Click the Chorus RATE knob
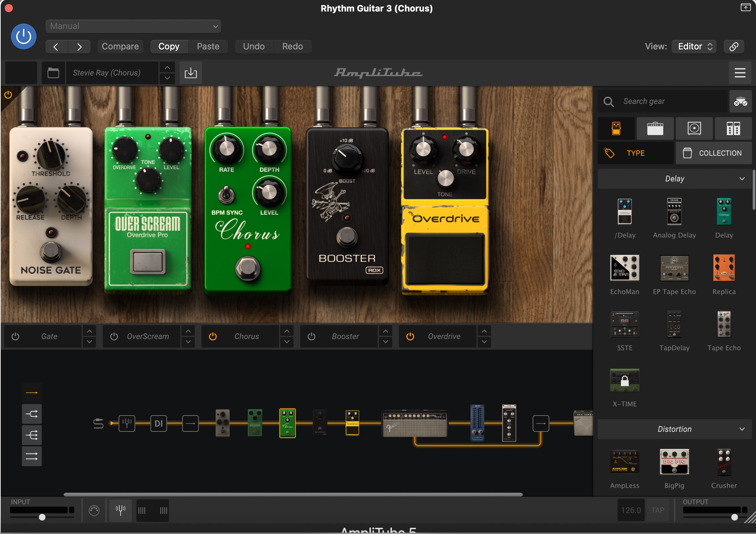 pyautogui.click(x=227, y=149)
